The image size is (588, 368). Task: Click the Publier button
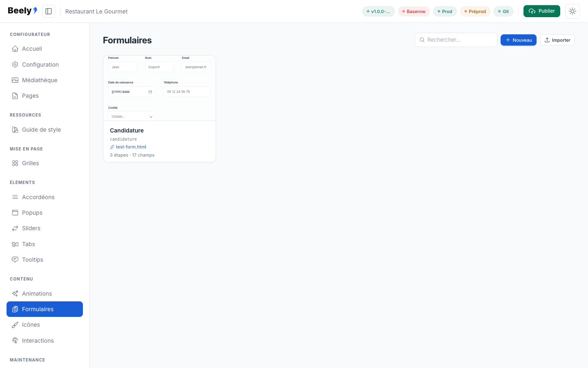[542, 11]
